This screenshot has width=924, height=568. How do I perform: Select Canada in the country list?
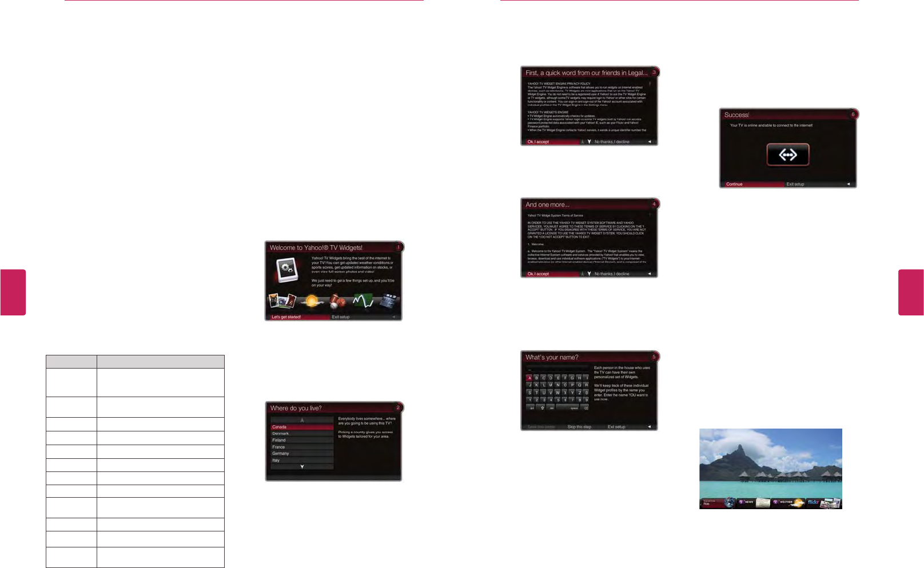click(302, 427)
